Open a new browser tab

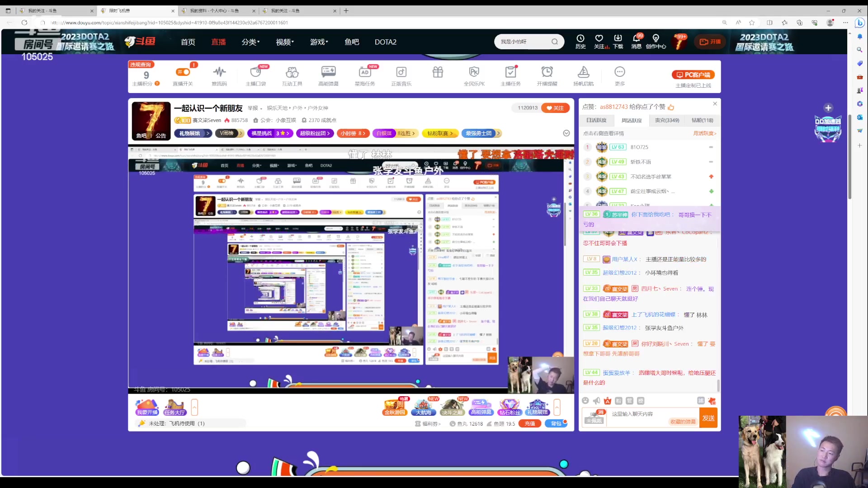click(x=346, y=11)
